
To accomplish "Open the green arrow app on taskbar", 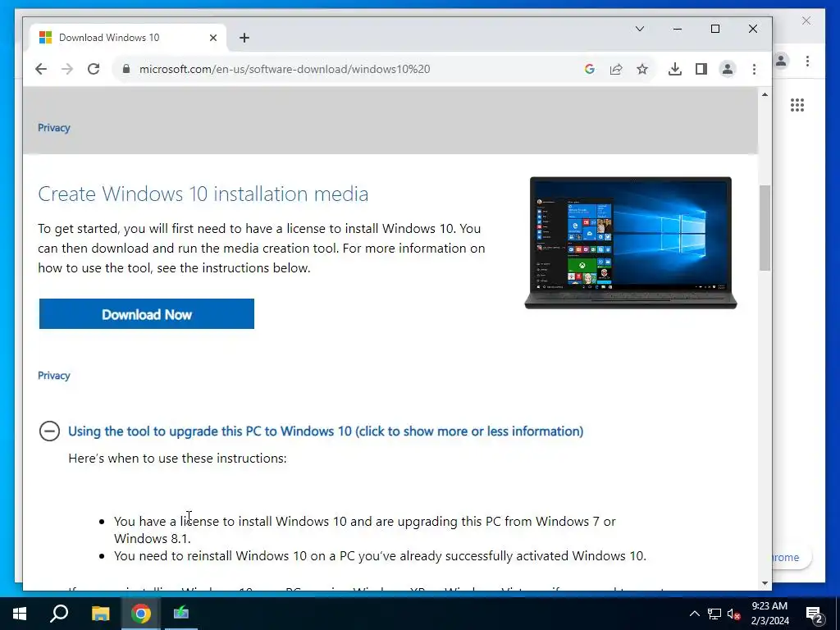I will (181, 614).
